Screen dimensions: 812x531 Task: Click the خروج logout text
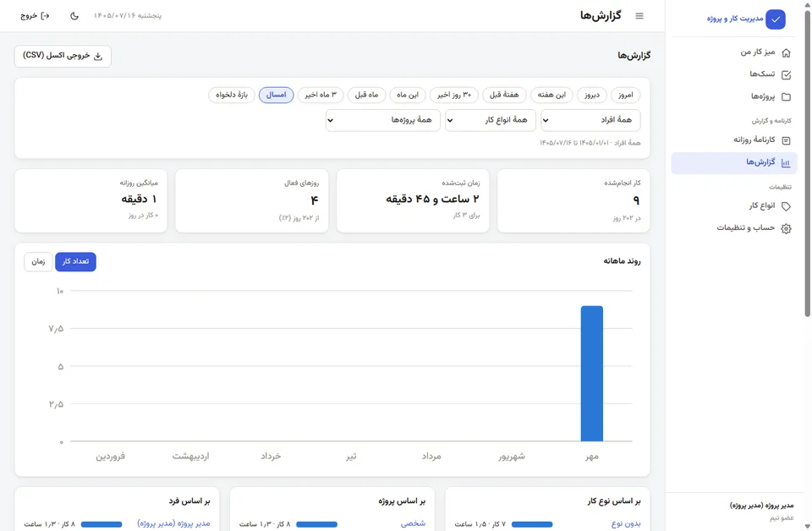click(29, 16)
